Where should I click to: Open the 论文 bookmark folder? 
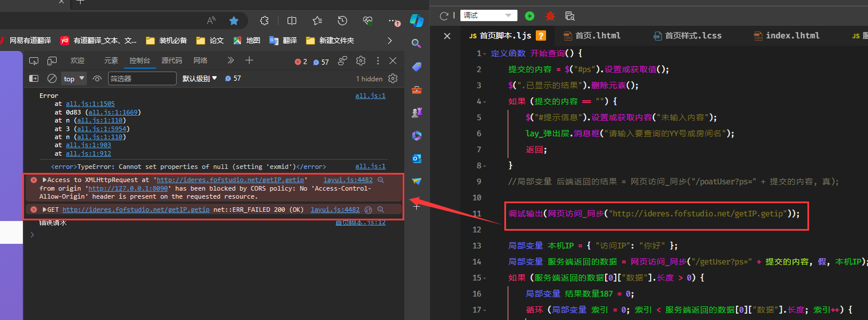click(210, 41)
